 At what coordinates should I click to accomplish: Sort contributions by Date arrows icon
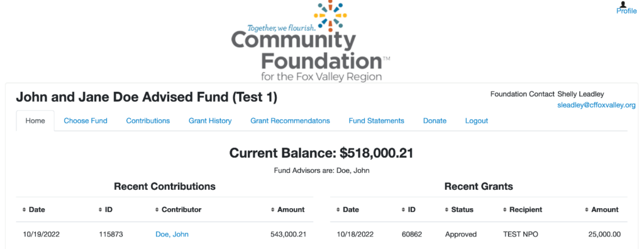25,209
